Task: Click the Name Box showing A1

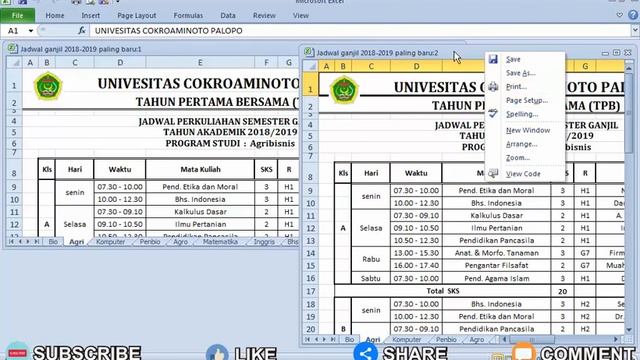Action: (13, 31)
